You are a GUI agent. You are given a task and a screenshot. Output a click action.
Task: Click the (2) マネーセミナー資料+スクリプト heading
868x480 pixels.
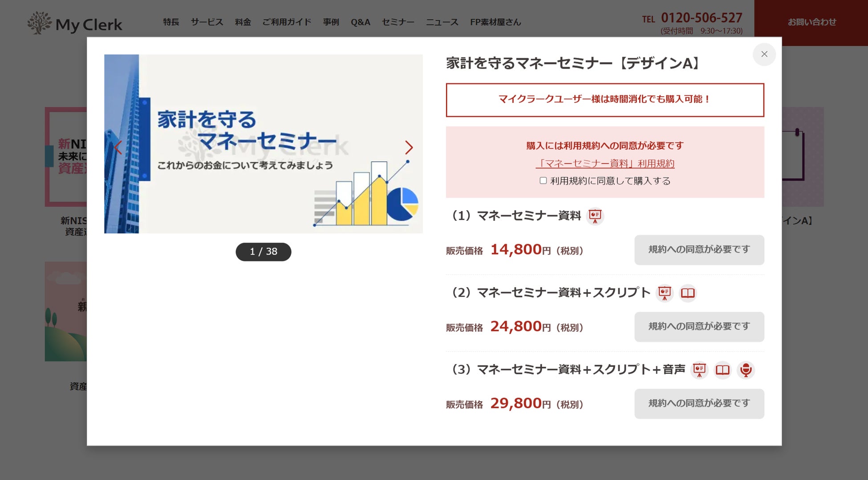pos(550,293)
